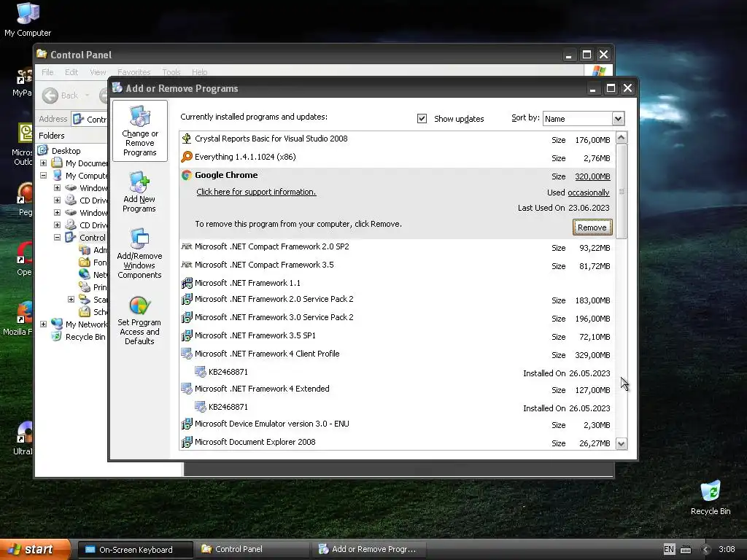Viewport: 747px width, 560px height.
Task: Click the program list scrollbar thumb
Action: [622, 192]
